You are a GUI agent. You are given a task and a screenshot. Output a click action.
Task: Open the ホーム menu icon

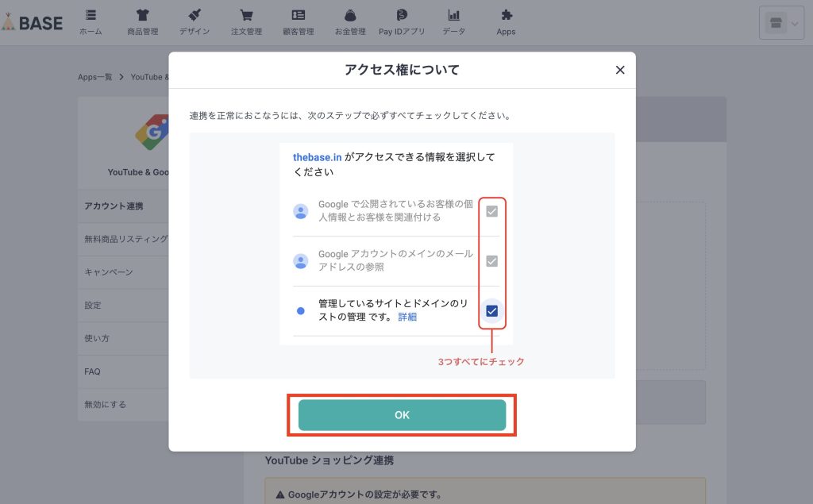[91, 15]
